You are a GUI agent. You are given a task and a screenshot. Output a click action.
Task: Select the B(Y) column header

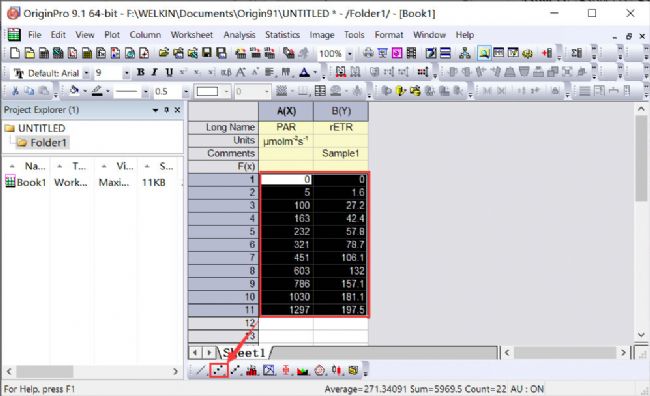click(x=341, y=111)
